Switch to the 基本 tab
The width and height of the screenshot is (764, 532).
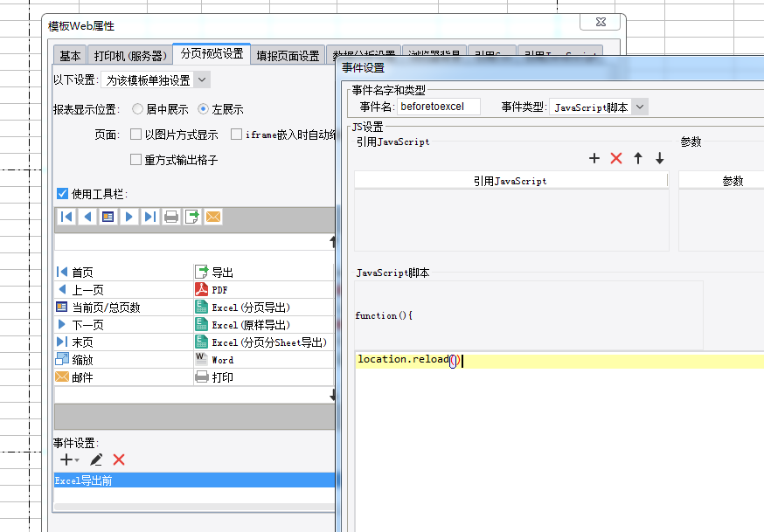click(x=70, y=56)
